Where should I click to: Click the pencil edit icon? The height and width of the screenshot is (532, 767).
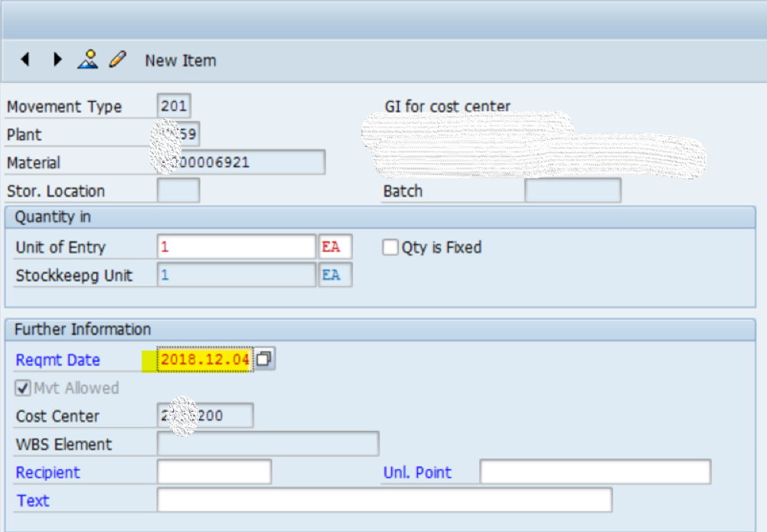pyautogui.click(x=118, y=60)
